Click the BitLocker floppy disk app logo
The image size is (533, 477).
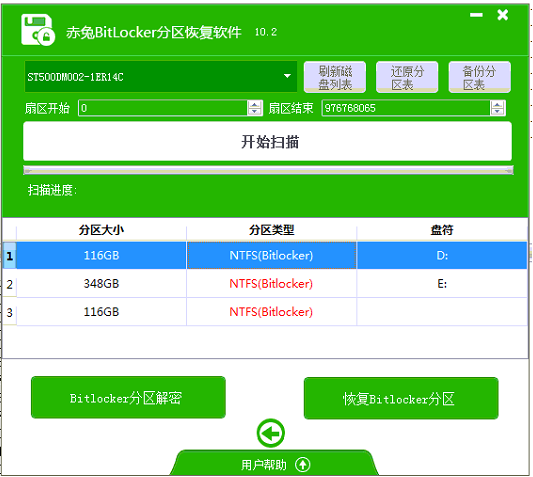(38, 30)
